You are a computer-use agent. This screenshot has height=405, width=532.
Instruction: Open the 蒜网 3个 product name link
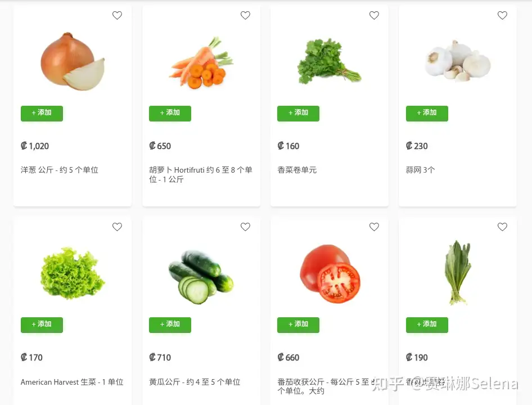[x=420, y=170]
